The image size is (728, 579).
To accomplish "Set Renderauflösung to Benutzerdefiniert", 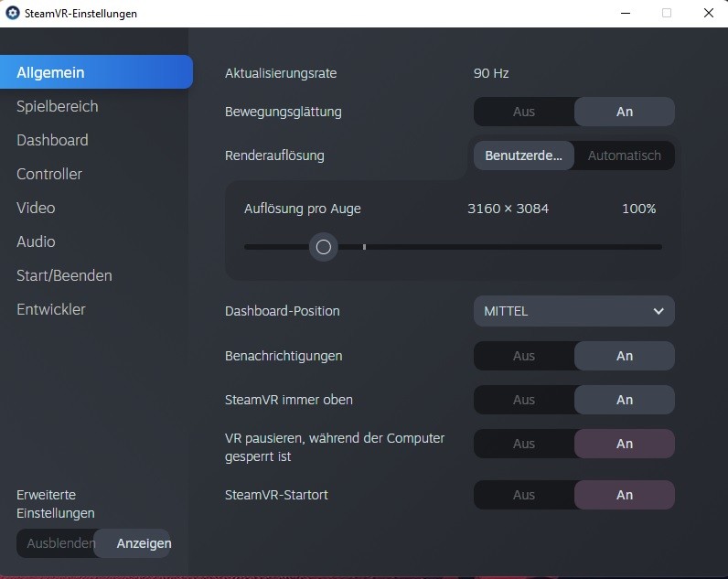I will click(524, 155).
